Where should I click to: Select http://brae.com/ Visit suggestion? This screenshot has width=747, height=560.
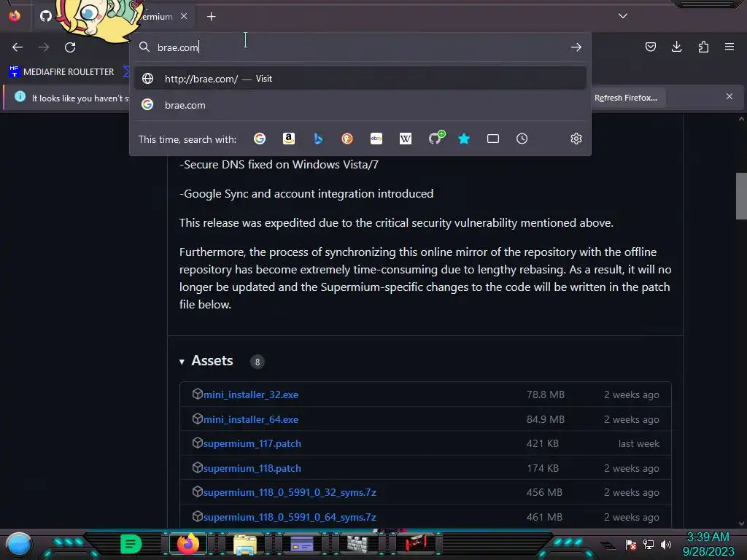pos(360,79)
